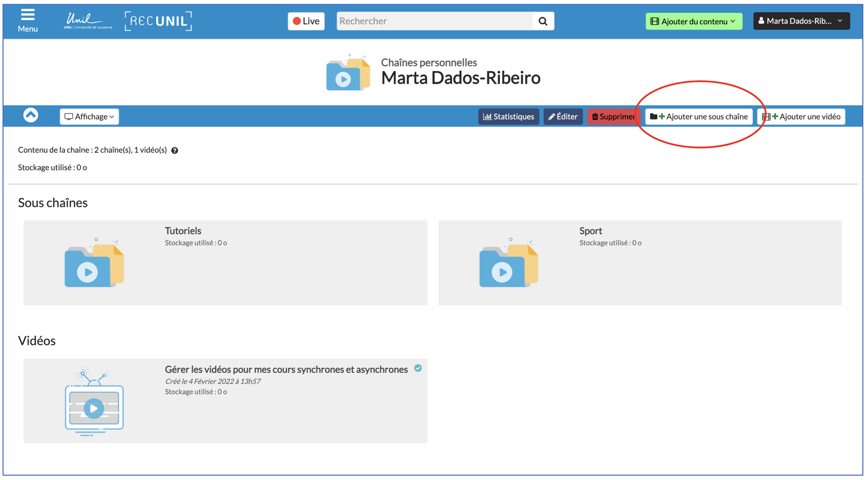Open Statistiques for this channel

pos(508,116)
